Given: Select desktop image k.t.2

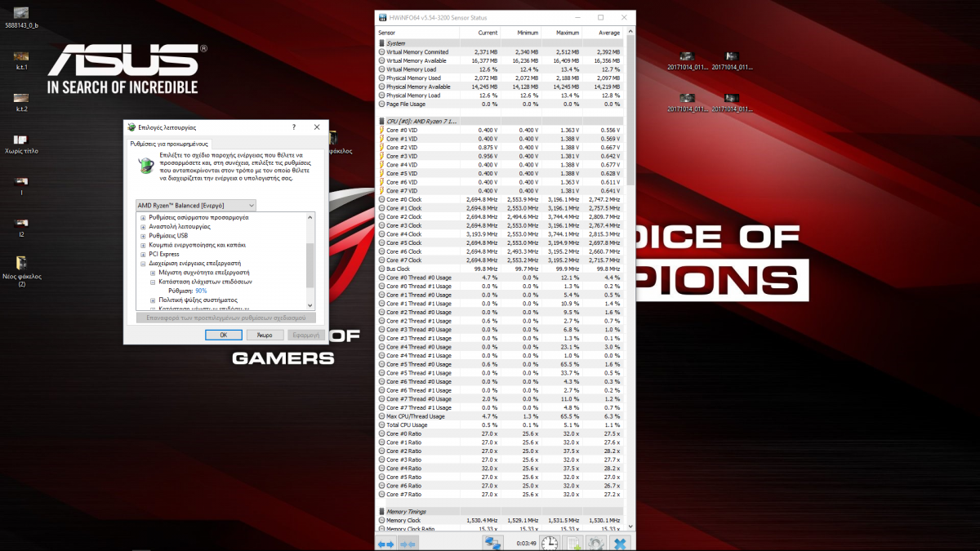Looking at the screenshot, I should click(22, 102).
